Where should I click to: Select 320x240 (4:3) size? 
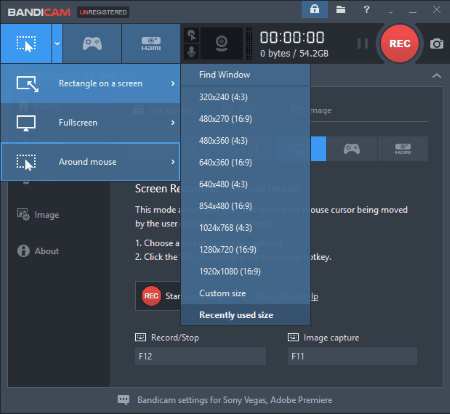click(245, 97)
